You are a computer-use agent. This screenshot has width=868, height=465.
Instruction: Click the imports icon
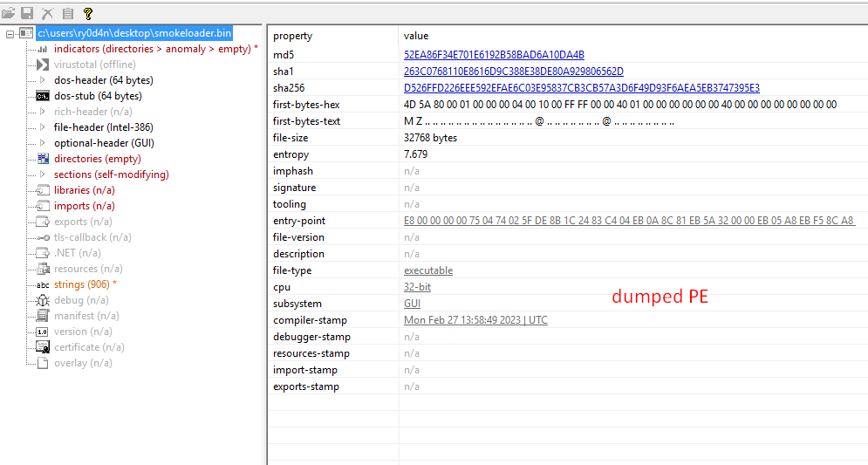pyautogui.click(x=43, y=206)
